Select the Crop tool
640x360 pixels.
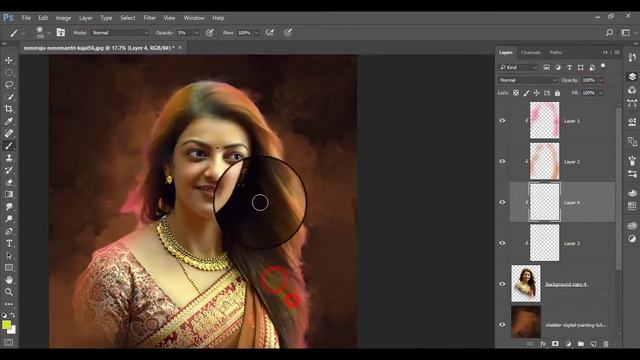pyautogui.click(x=9, y=109)
